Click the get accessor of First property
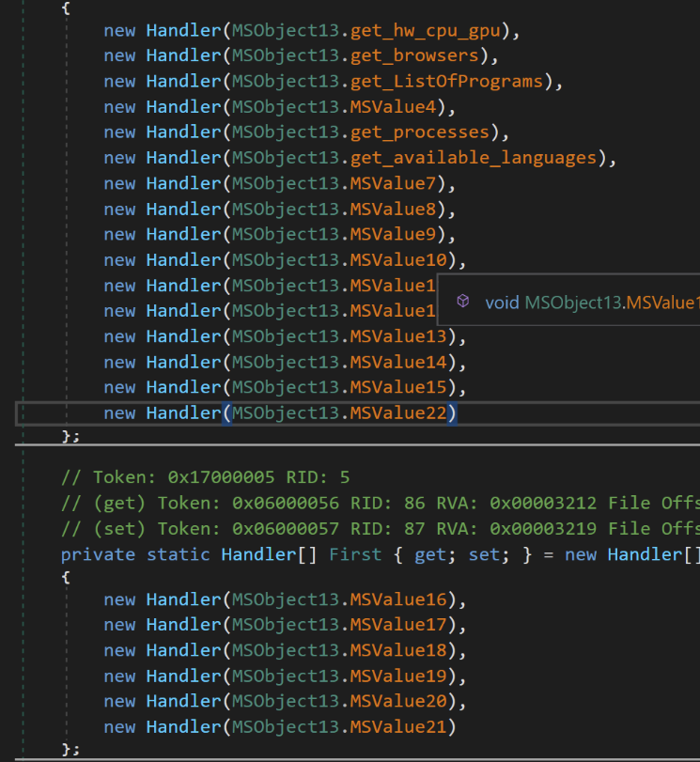The width and height of the screenshot is (700, 762). click(430, 555)
